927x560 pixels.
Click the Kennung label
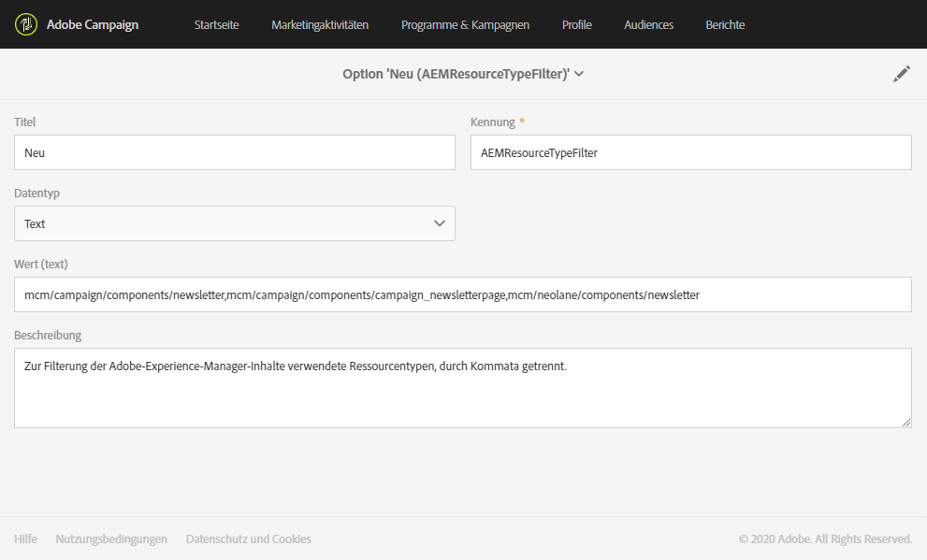point(492,122)
